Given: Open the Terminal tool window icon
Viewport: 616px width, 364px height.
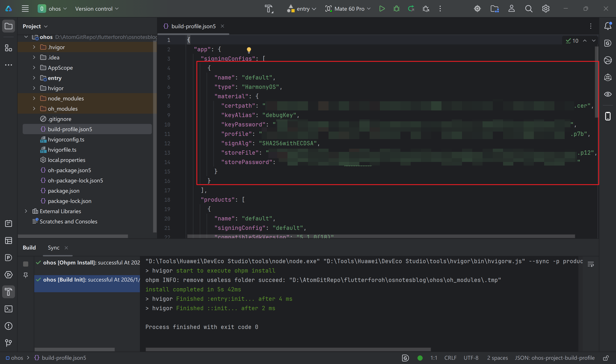Looking at the screenshot, I should 9,309.
